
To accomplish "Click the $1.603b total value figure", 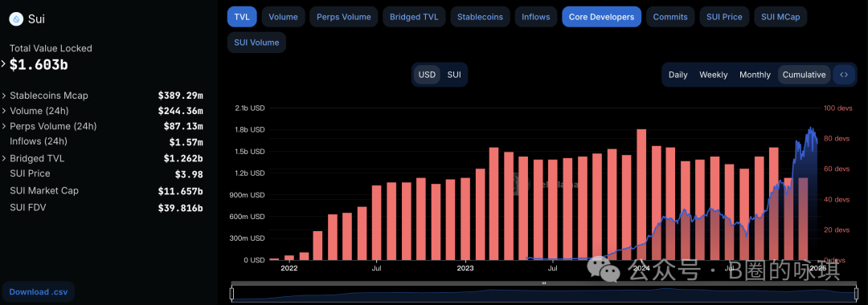I will (39, 65).
